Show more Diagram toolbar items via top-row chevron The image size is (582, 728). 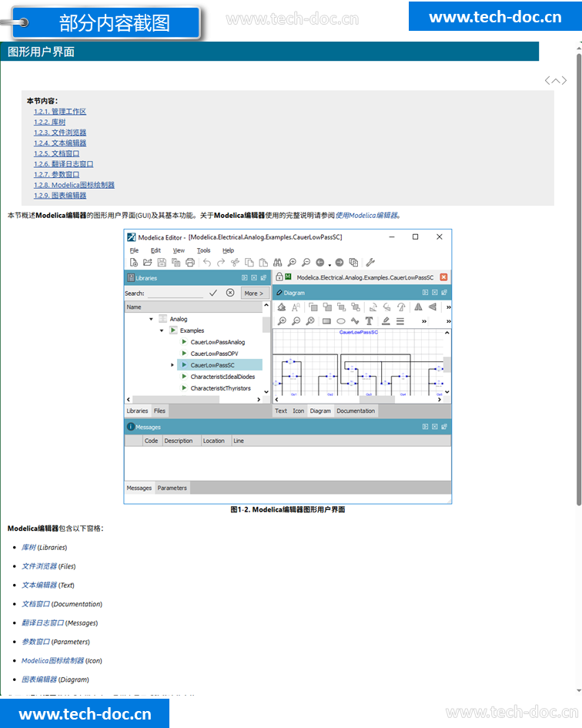click(448, 307)
